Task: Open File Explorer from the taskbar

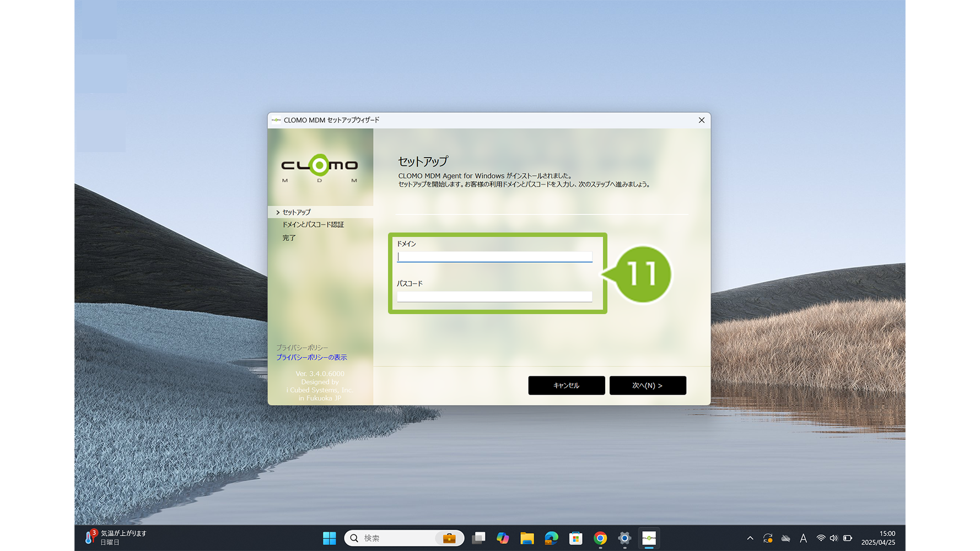Action: pos(527,538)
